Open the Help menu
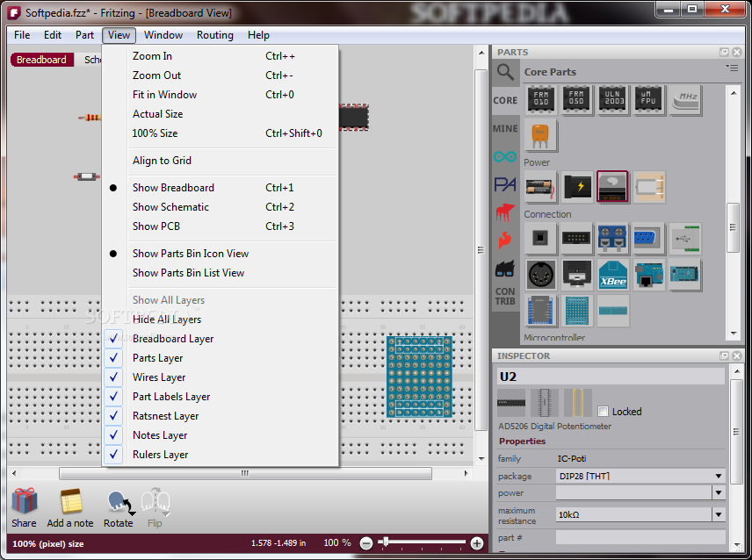 [x=258, y=35]
